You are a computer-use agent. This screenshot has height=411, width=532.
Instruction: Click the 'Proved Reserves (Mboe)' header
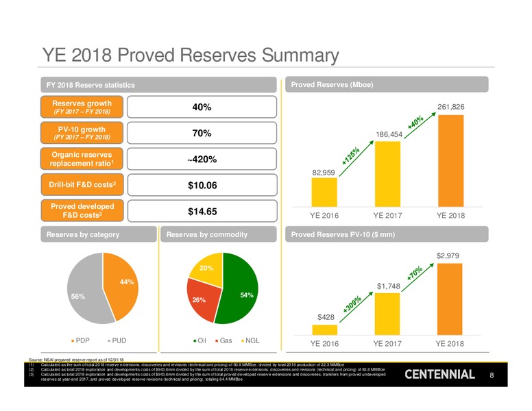click(387, 84)
